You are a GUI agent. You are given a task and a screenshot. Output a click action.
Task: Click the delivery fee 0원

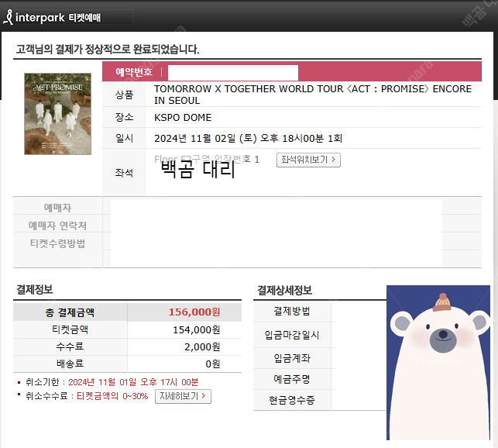click(x=213, y=364)
